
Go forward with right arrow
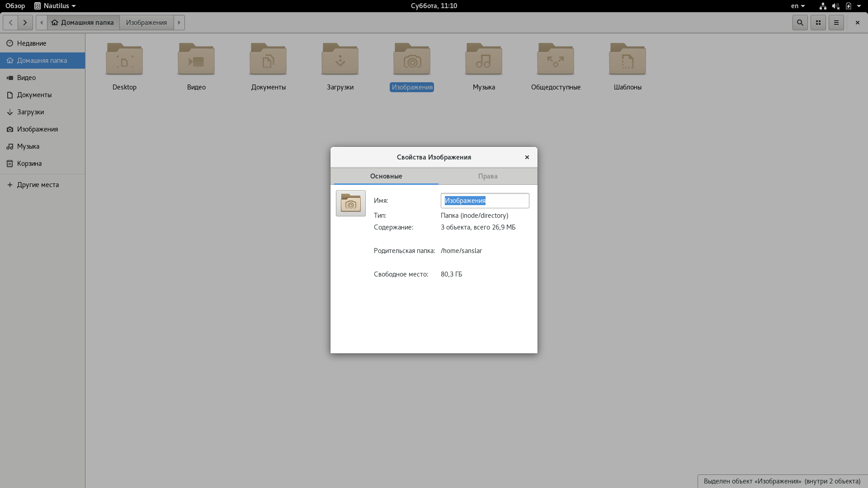[25, 23]
